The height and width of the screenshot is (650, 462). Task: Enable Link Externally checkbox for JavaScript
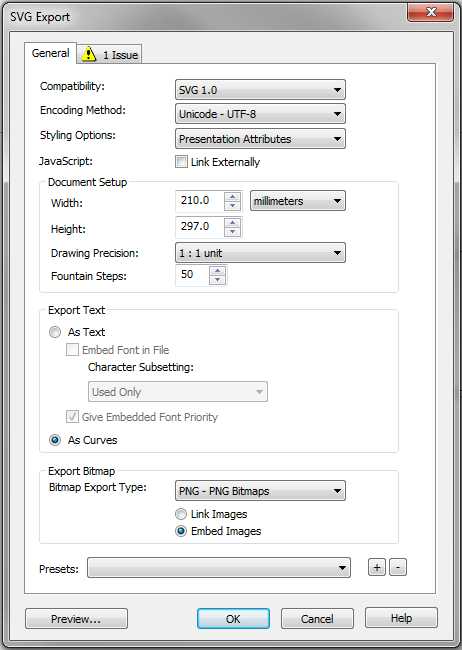tap(181, 162)
